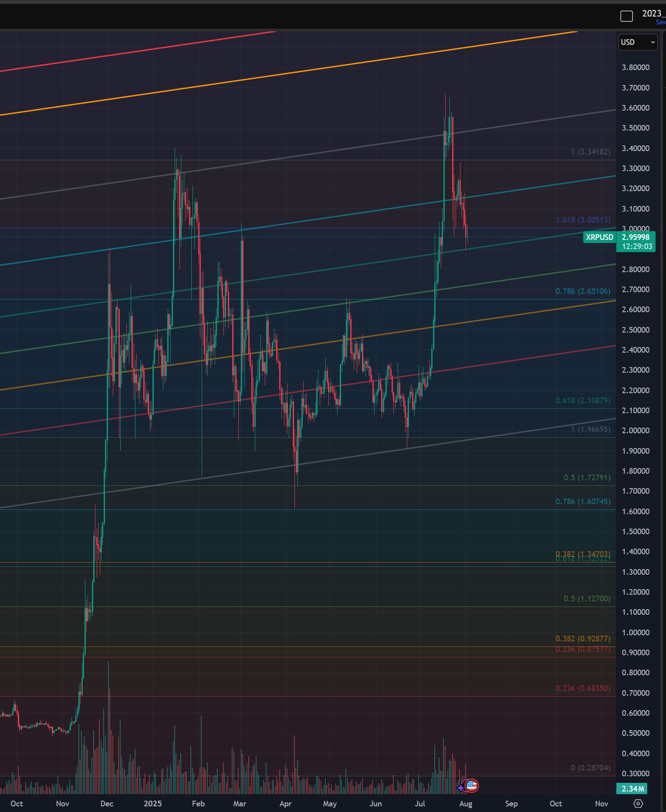
Task: Select the Fib label 0.236 (0.68350)
Action: tap(583, 688)
